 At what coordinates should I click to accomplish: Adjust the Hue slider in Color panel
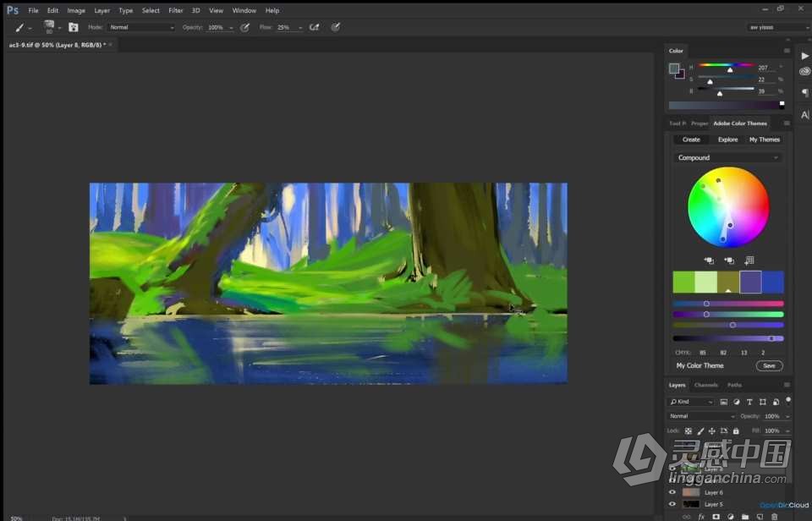[726, 66]
